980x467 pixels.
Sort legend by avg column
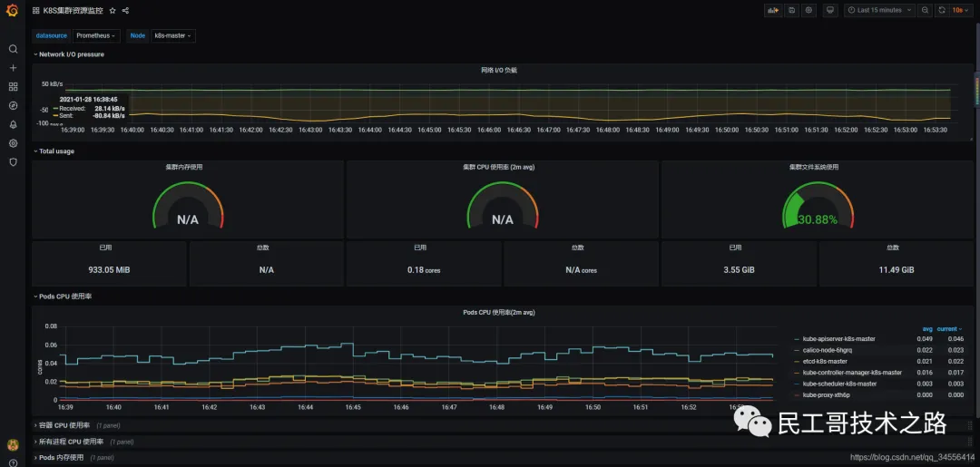[927, 329]
